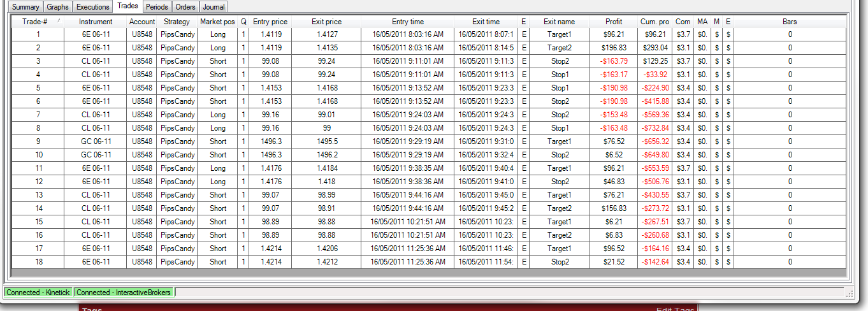The image size is (868, 311).
Task: Click the window resize grip icon
Action: (849, 293)
